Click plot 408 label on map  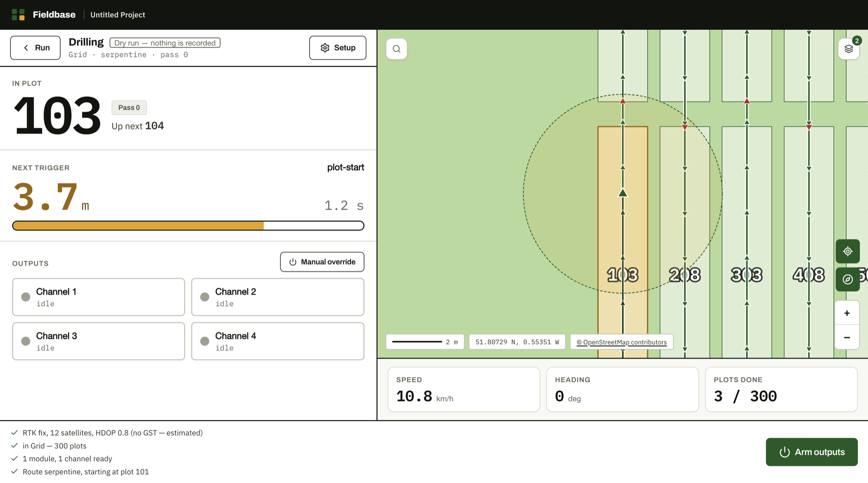pyautogui.click(x=809, y=275)
